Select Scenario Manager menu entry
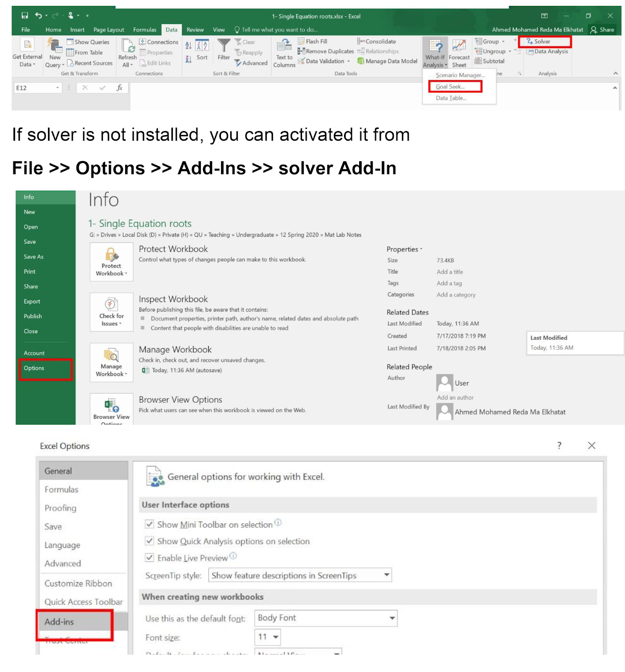The height and width of the screenshot is (672, 625). pyautogui.click(x=460, y=75)
